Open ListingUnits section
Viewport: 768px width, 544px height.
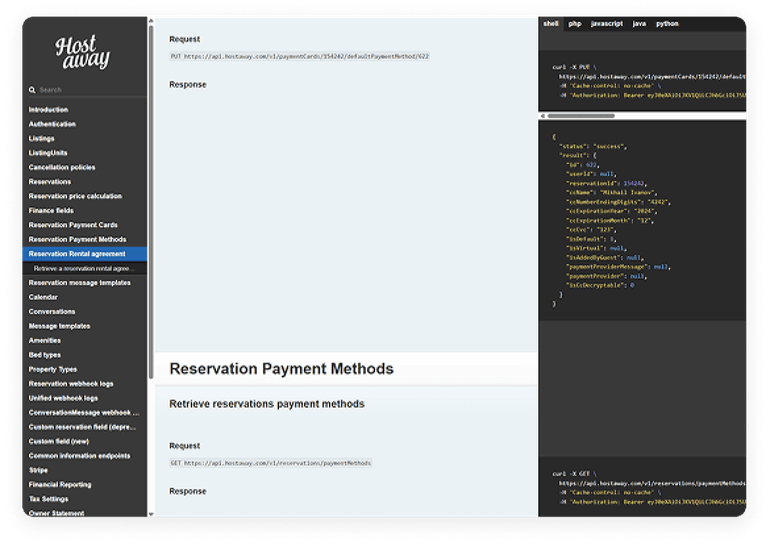click(48, 153)
